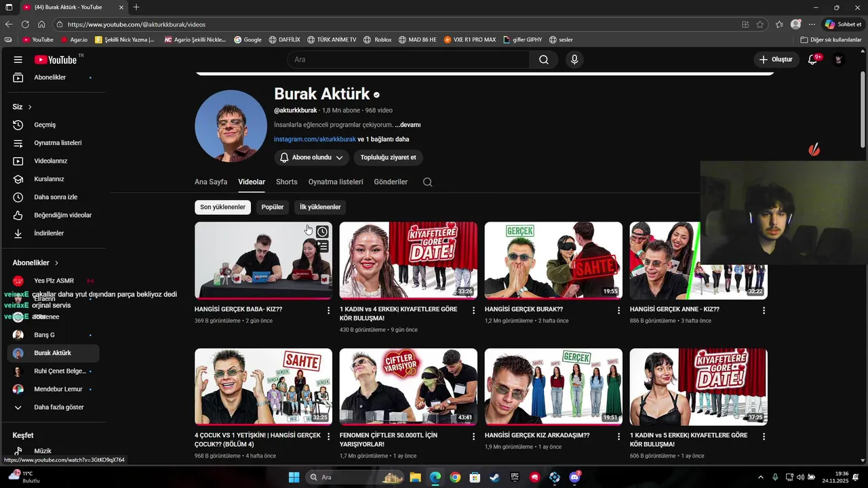868x488 pixels.
Task: Open Abone olundu subscription dropdown
Action: pos(312,157)
